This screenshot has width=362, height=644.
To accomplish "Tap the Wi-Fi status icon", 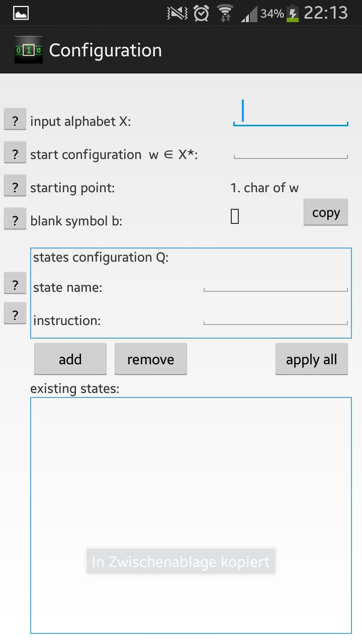I will point(225,14).
